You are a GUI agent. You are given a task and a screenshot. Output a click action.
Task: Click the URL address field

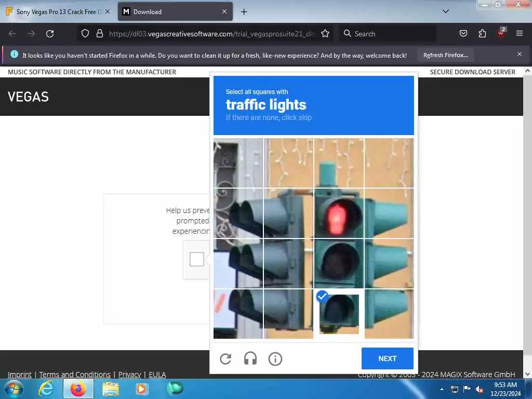(x=212, y=34)
